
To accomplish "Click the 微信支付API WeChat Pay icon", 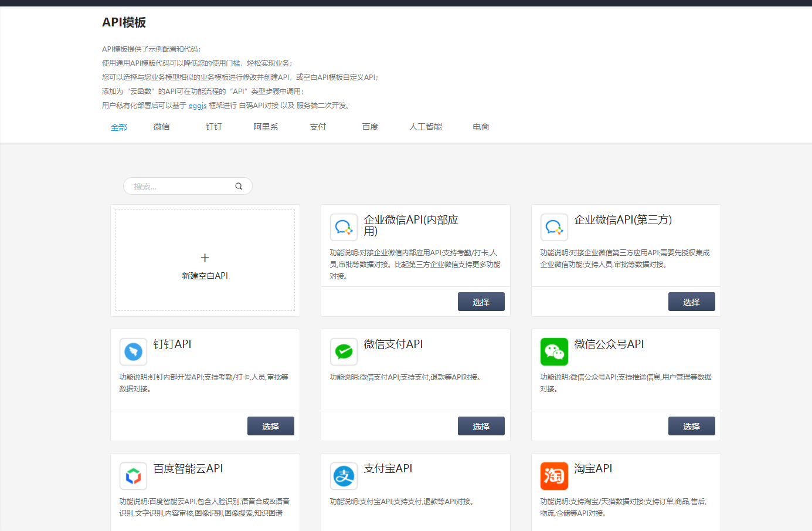I will 344,351.
